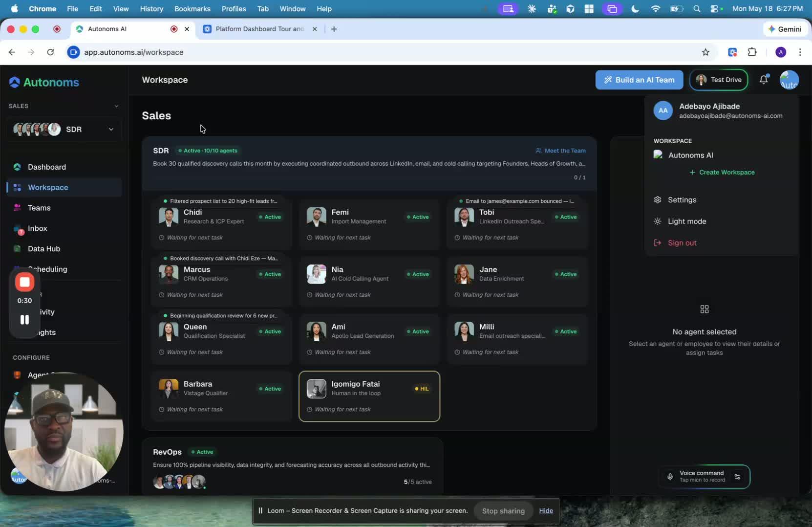Go back in browser
Image resolution: width=812 pixels, height=527 pixels.
(12, 52)
